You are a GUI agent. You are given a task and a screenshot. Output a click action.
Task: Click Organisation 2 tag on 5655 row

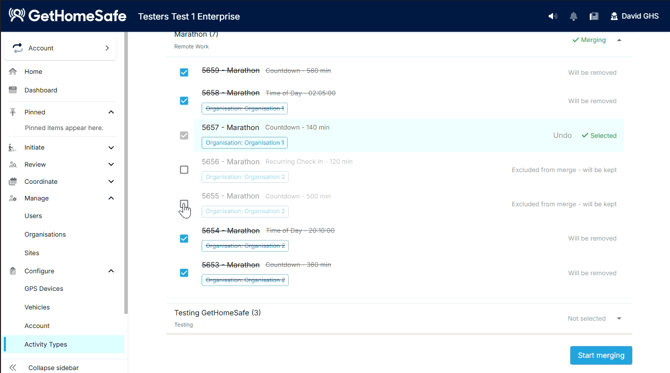(245, 211)
